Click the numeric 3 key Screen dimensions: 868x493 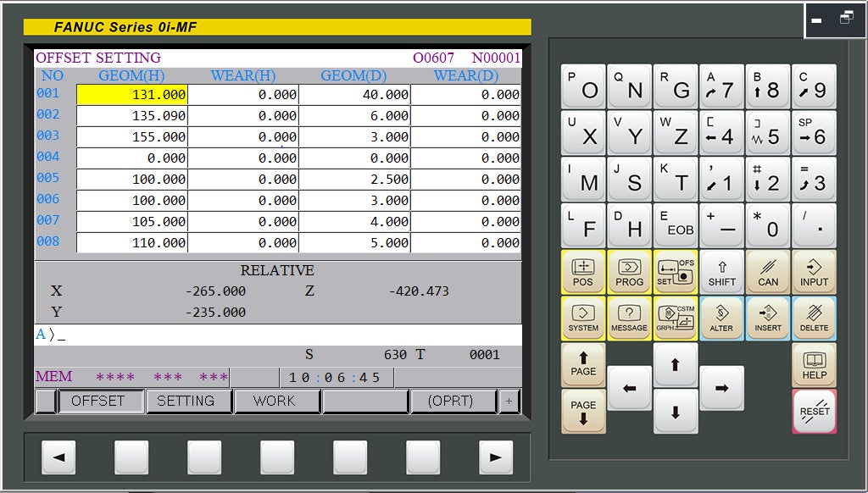tap(815, 180)
